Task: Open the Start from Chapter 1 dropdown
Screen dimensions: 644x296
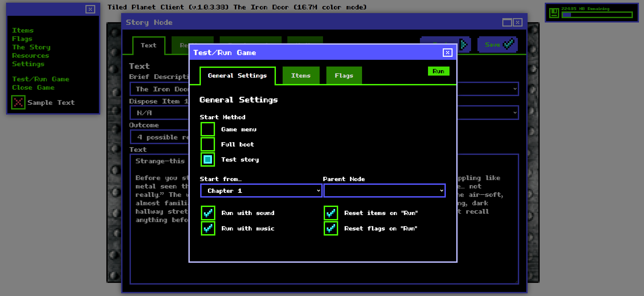Action: click(x=261, y=191)
